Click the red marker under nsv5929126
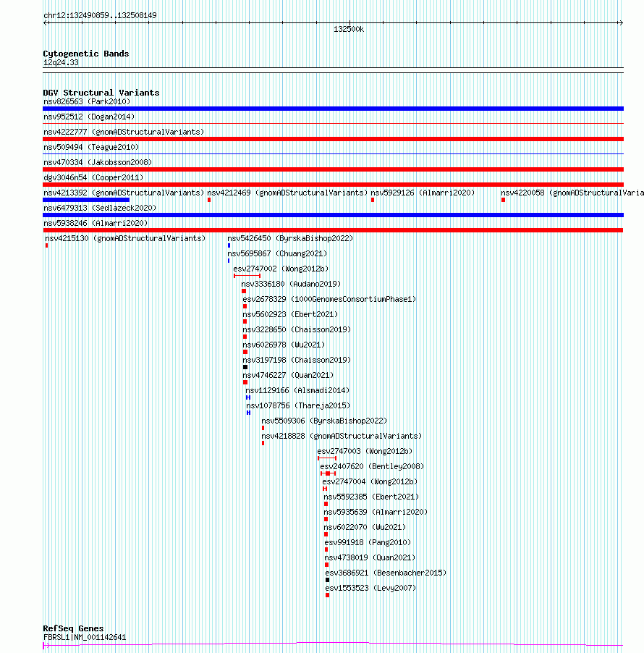This screenshot has height=653, width=644. pos(373,200)
